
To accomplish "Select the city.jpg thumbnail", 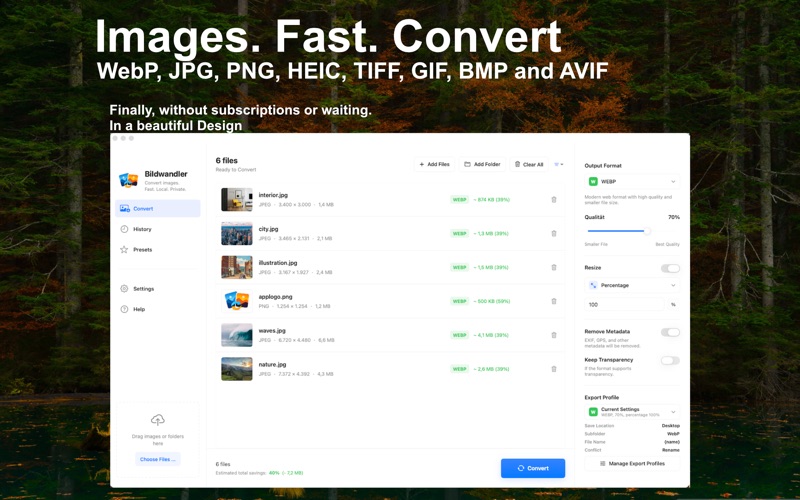I will [x=237, y=233].
